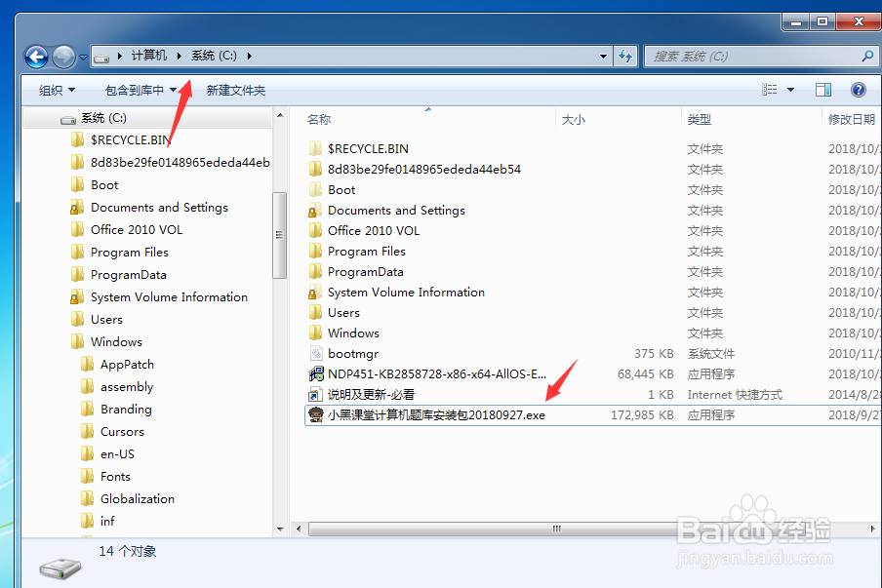
Task: Open help with the question mark icon
Action: 859,90
